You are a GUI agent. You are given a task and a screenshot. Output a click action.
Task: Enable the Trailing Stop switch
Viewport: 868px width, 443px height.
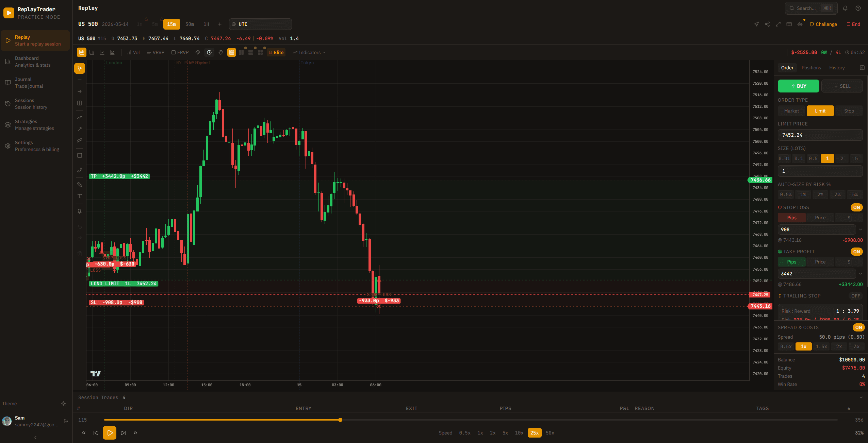pyautogui.click(x=856, y=296)
